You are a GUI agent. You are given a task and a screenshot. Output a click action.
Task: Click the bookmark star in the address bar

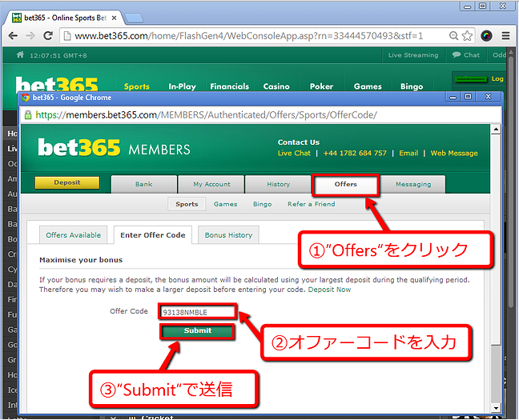click(x=467, y=36)
